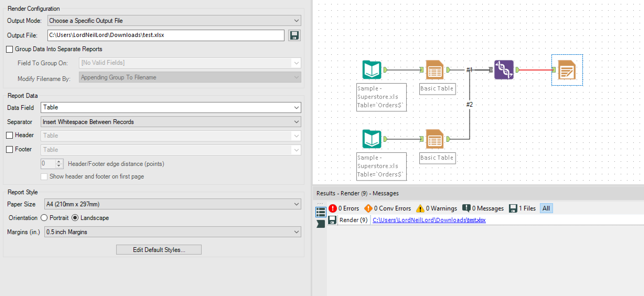The width and height of the screenshot is (644, 296).
Task: Open the Paper Size dropdown
Action: click(173, 204)
